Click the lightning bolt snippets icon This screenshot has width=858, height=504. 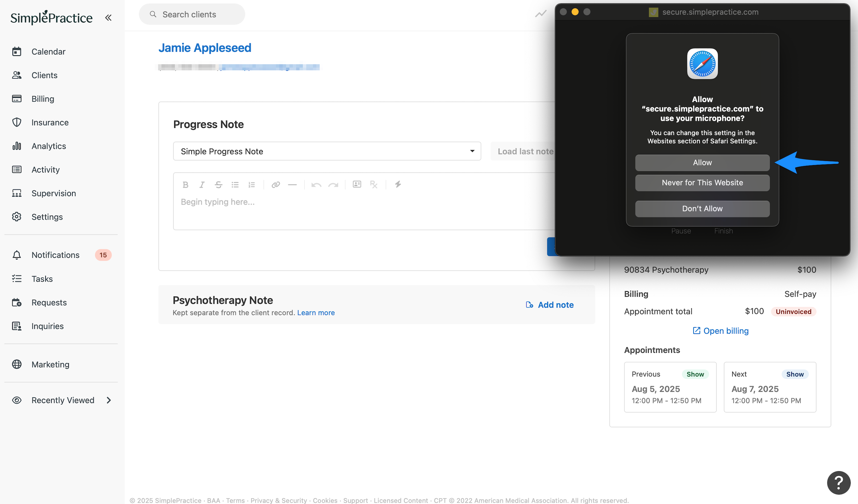[398, 185]
